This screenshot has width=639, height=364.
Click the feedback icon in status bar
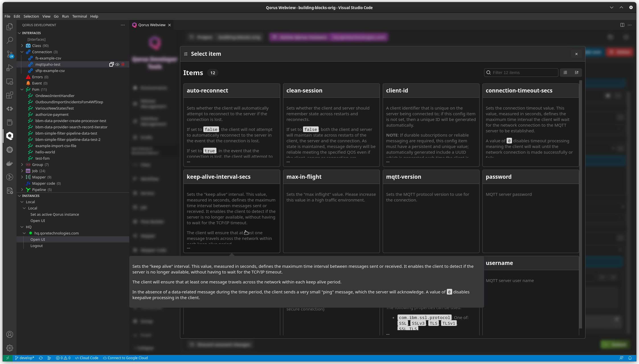(x=621, y=358)
